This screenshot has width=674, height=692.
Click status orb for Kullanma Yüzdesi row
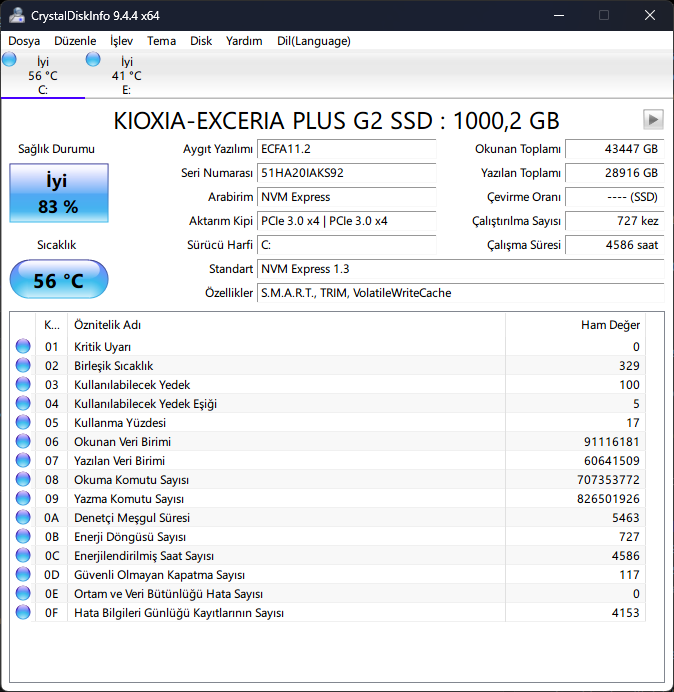(23, 422)
